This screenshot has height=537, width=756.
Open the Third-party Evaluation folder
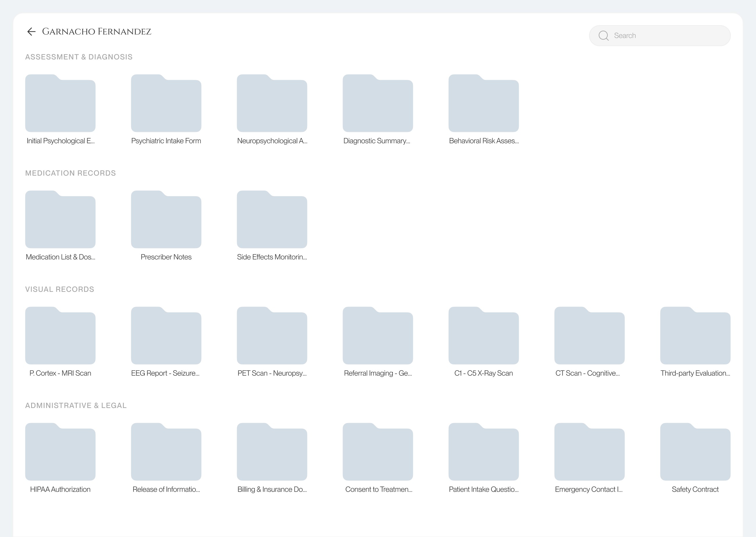[x=695, y=336]
